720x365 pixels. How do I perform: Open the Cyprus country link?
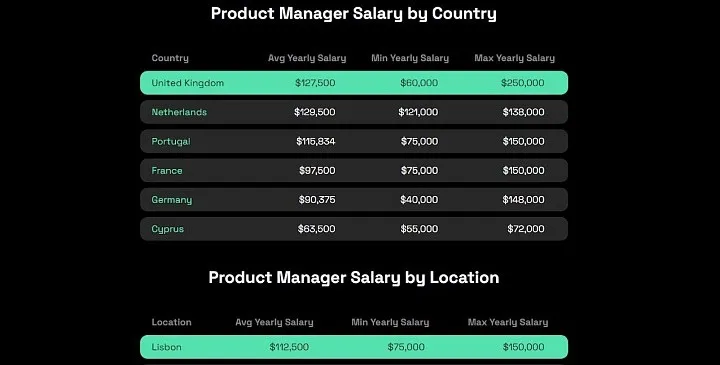pyautogui.click(x=168, y=229)
